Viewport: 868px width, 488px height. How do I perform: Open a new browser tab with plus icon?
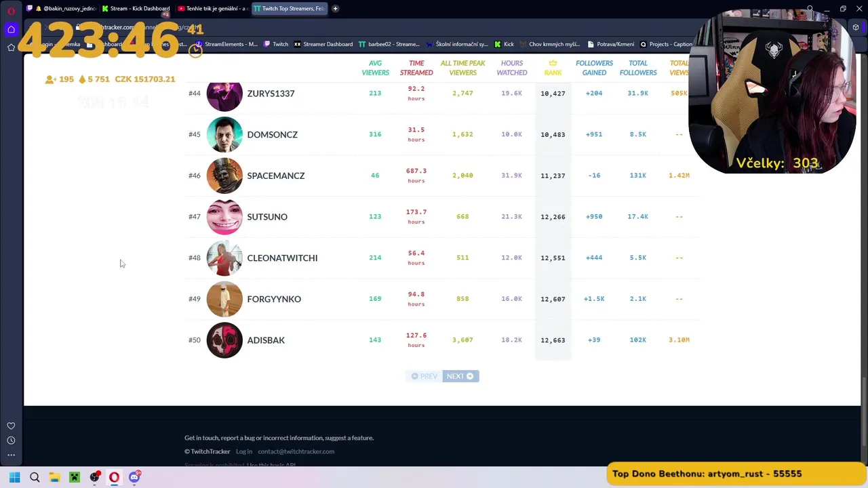point(335,9)
